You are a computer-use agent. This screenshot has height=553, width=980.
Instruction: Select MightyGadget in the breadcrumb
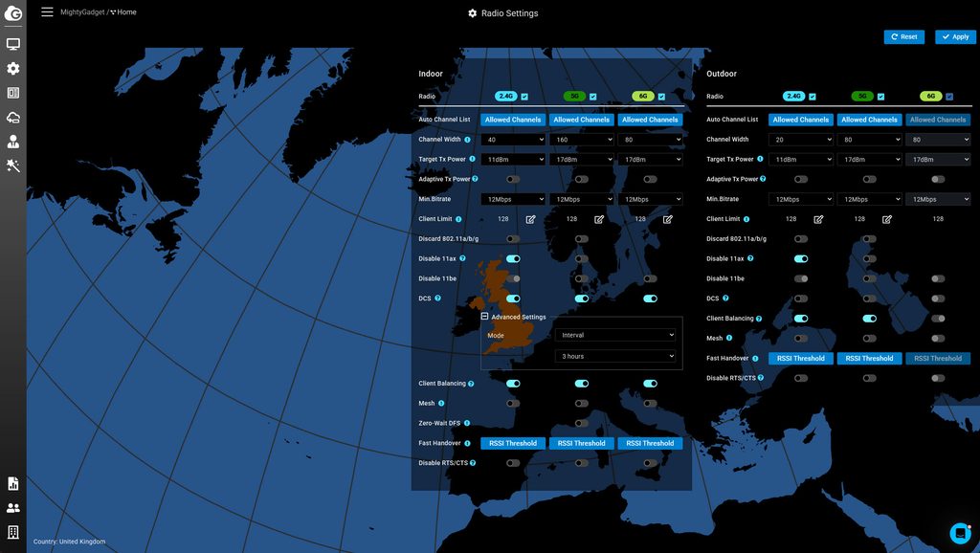[82, 11]
